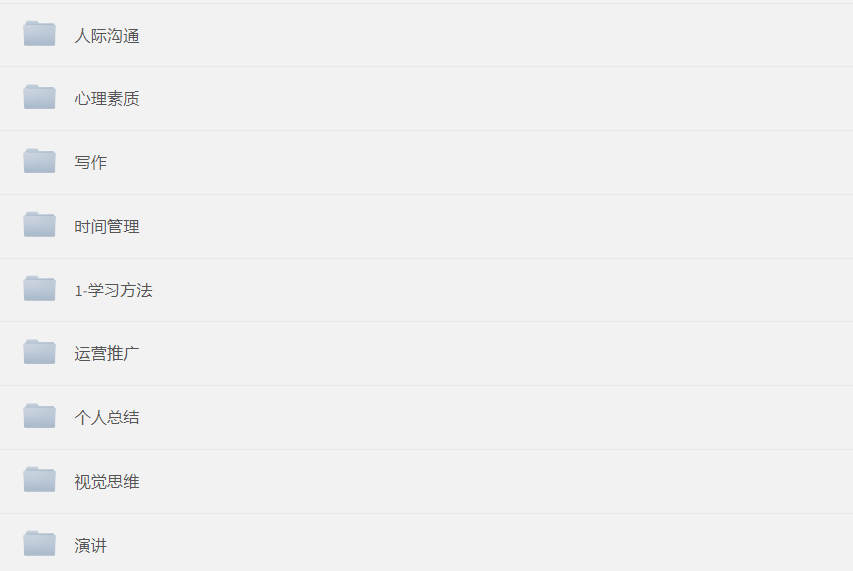Click the 1-学习方法 folder name
The width and height of the screenshot is (853, 571).
[113, 291]
